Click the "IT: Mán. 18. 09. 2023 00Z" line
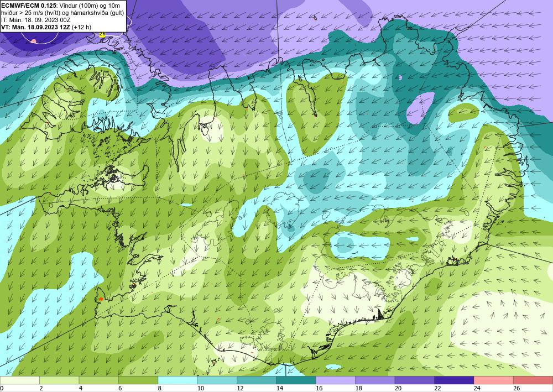 (35, 20)
